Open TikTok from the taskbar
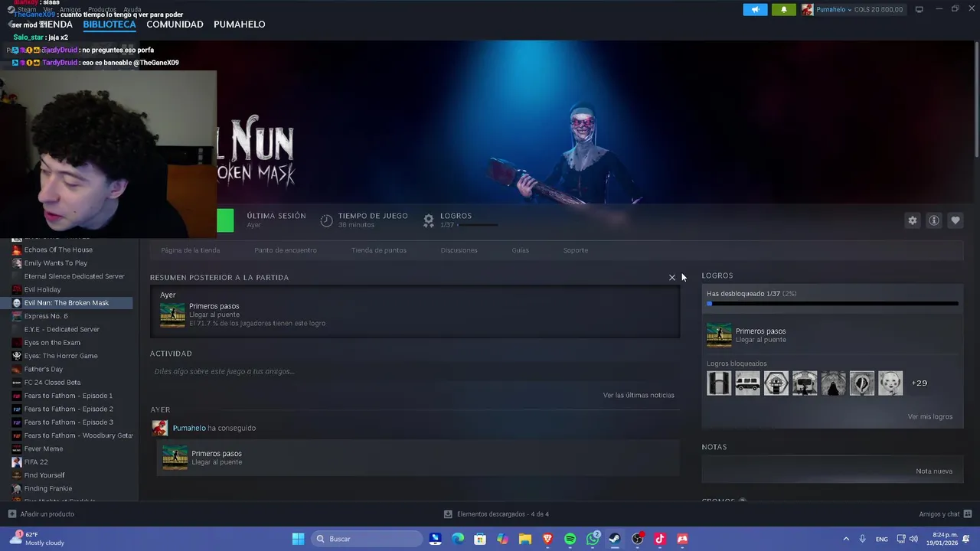This screenshot has width=980, height=551. [660, 539]
